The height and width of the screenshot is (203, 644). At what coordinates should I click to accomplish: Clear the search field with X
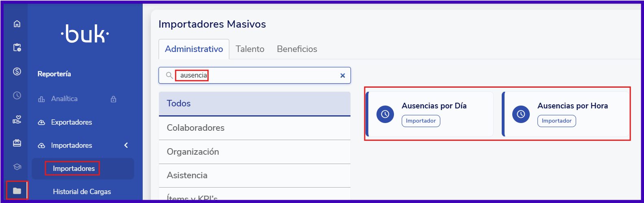pyautogui.click(x=342, y=76)
